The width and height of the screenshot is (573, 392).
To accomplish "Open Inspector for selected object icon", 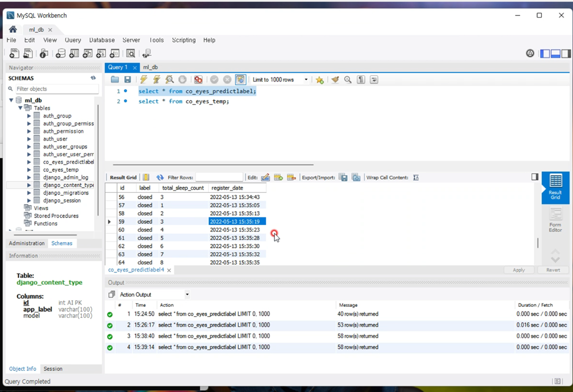I will point(44,53).
